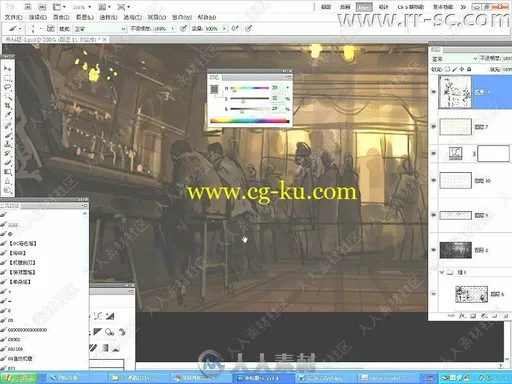Select the Eraser tool
The image size is (512, 384).
pos(7,163)
